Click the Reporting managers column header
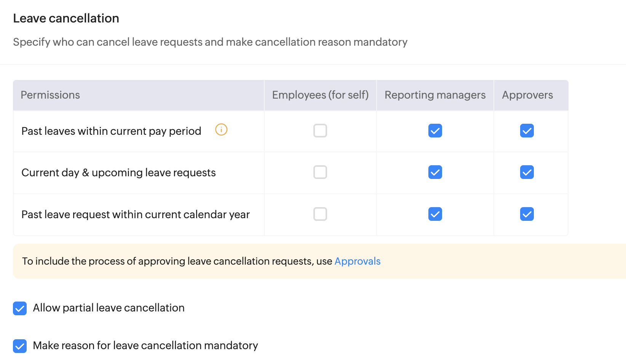This screenshot has height=364, width=626. (x=435, y=95)
